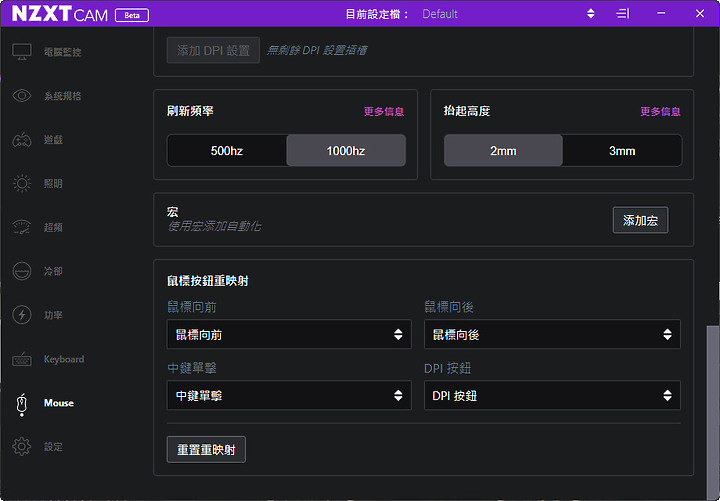Open the lighting sun icon

22,183
